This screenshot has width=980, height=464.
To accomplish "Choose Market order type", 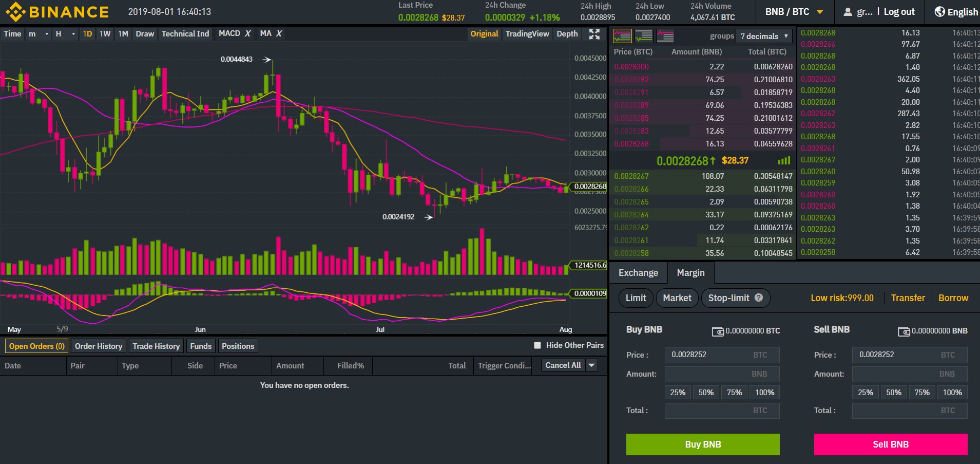I will pyautogui.click(x=677, y=298).
